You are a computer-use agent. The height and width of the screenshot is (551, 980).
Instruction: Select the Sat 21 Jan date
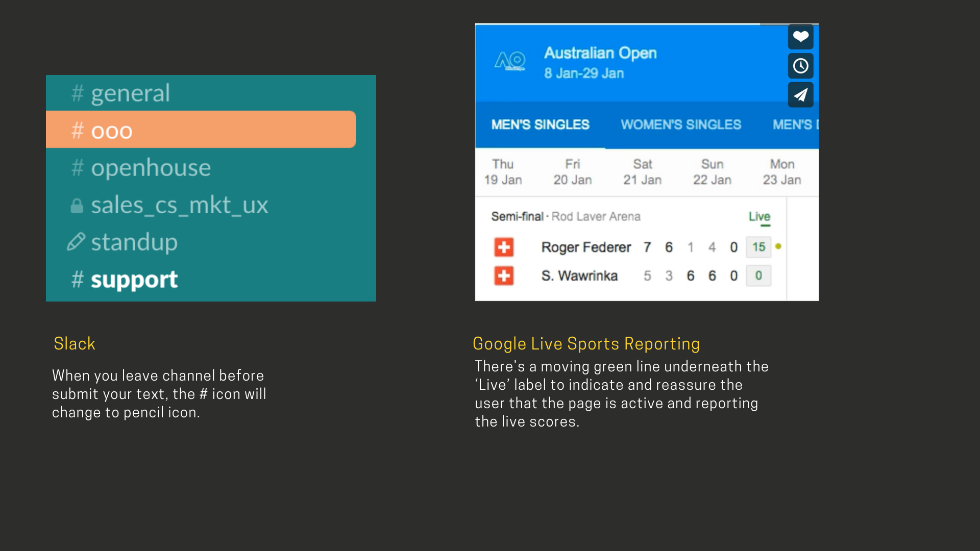(642, 172)
